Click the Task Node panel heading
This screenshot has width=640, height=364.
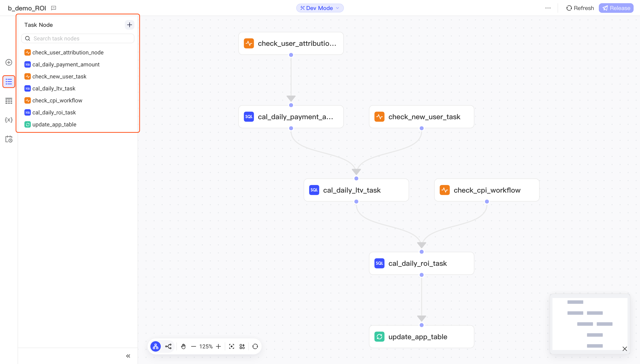(38, 25)
